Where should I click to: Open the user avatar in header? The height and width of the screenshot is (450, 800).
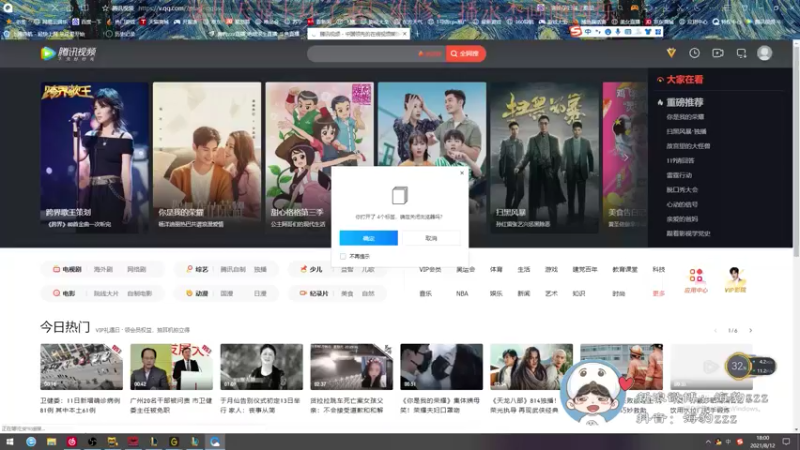pos(764,53)
